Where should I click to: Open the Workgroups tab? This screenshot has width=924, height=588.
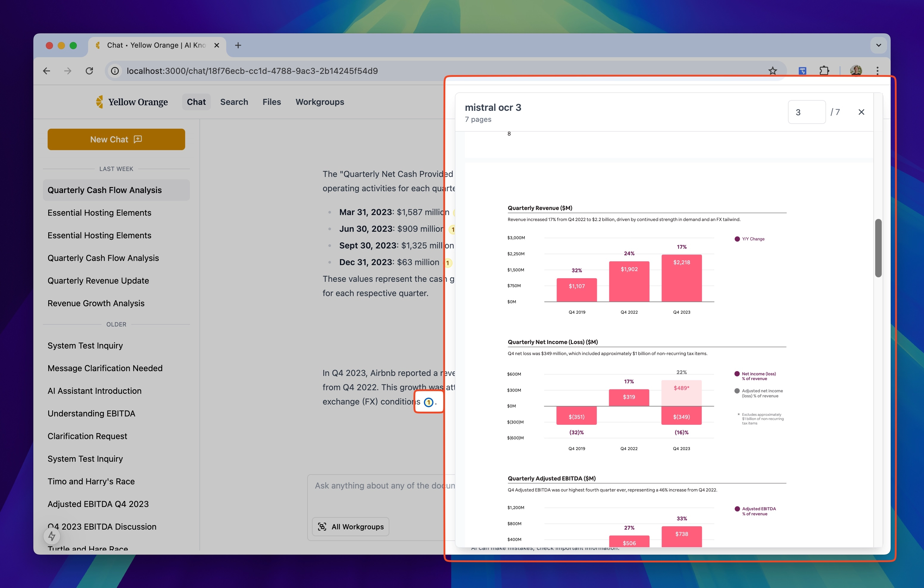pos(320,102)
